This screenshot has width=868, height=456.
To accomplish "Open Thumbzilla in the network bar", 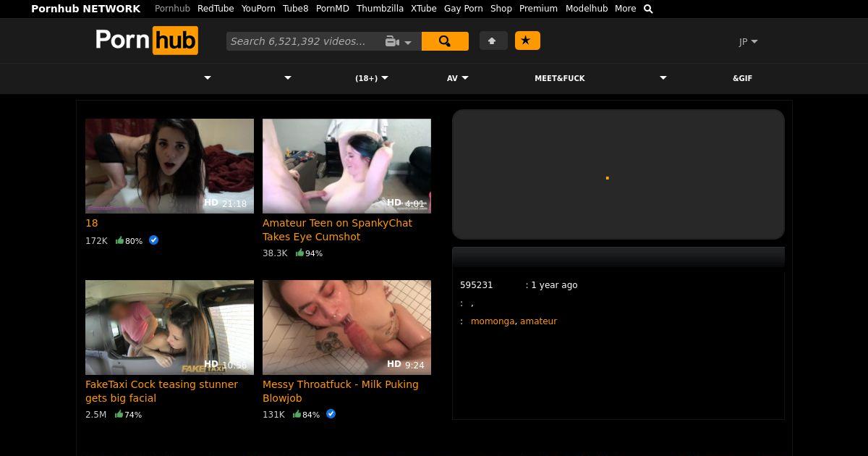I will coord(380,9).
